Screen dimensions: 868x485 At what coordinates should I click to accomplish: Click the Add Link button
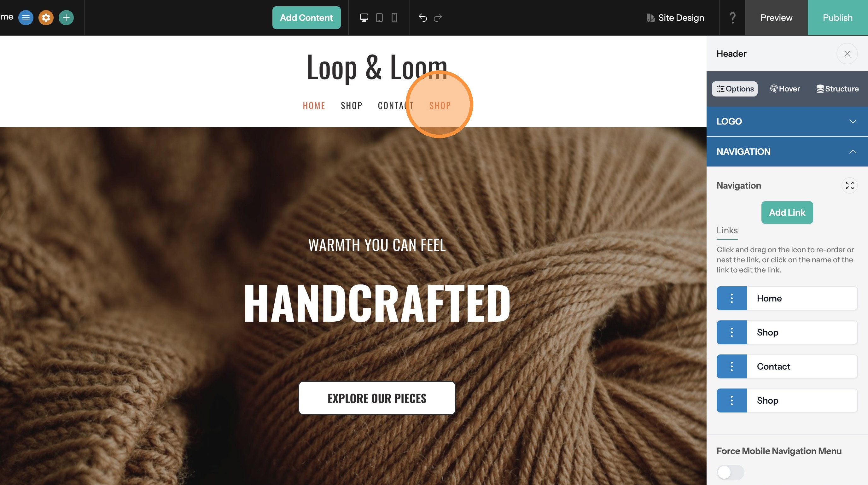click(787, 213)
